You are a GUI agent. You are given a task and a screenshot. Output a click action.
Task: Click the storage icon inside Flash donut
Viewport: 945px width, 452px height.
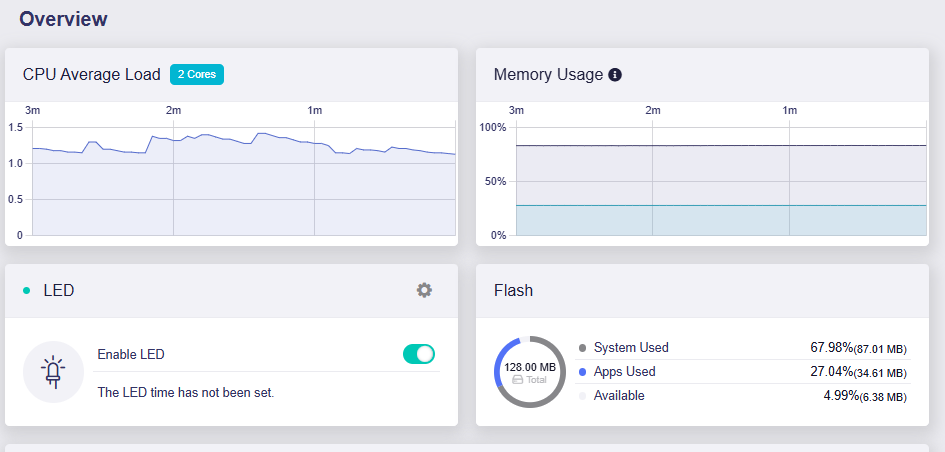518,380
